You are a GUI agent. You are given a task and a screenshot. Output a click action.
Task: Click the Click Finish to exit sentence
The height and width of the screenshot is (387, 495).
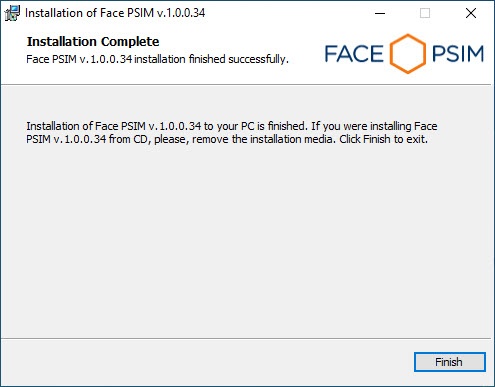(x=383, y=139)
